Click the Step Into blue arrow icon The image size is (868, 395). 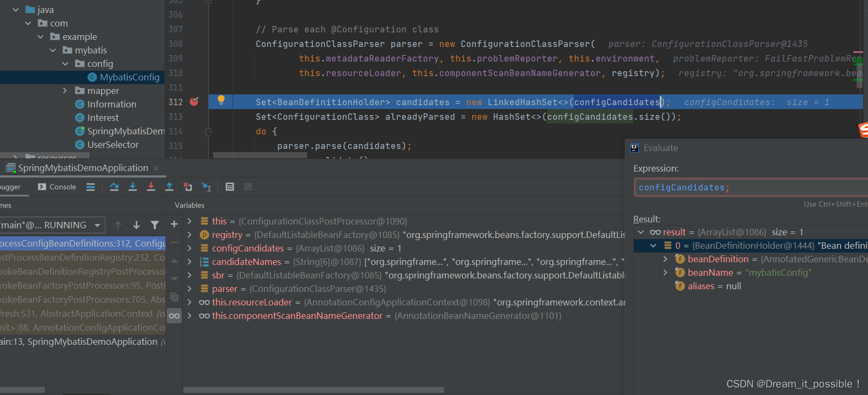point(133,187)
